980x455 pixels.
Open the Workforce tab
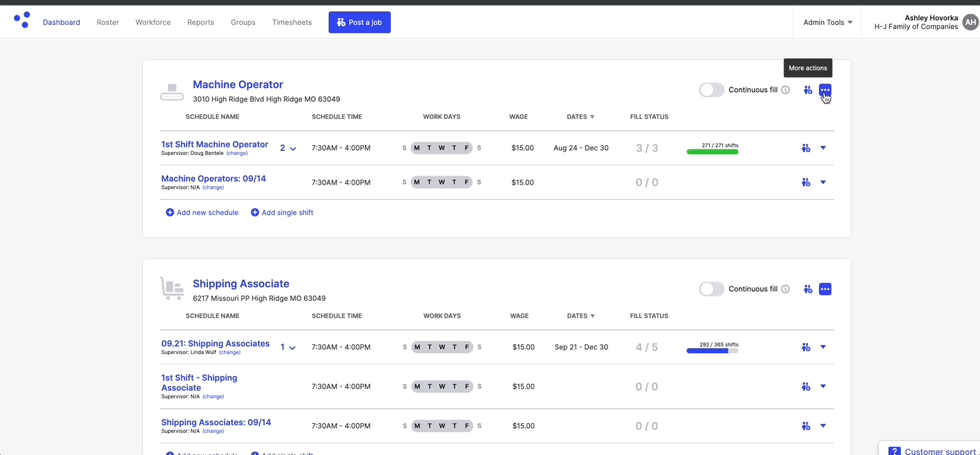153,22
